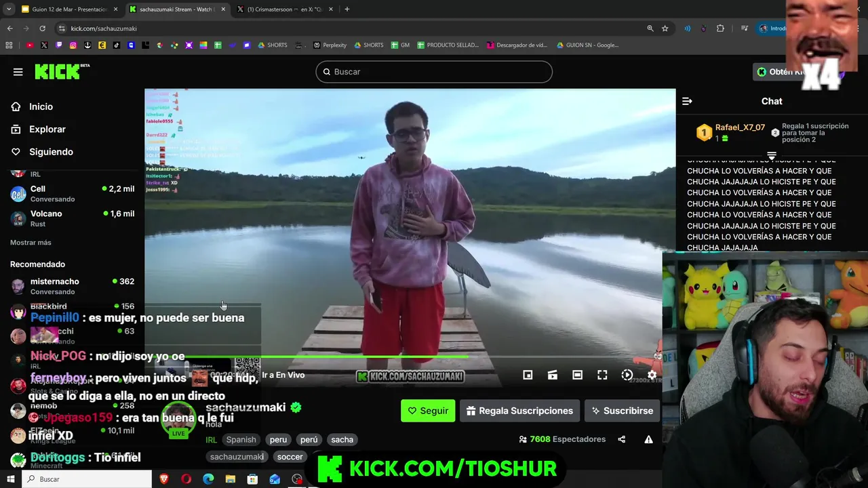
Task: Open Microsoft Store from the taskbar
Action: point(252,479)
